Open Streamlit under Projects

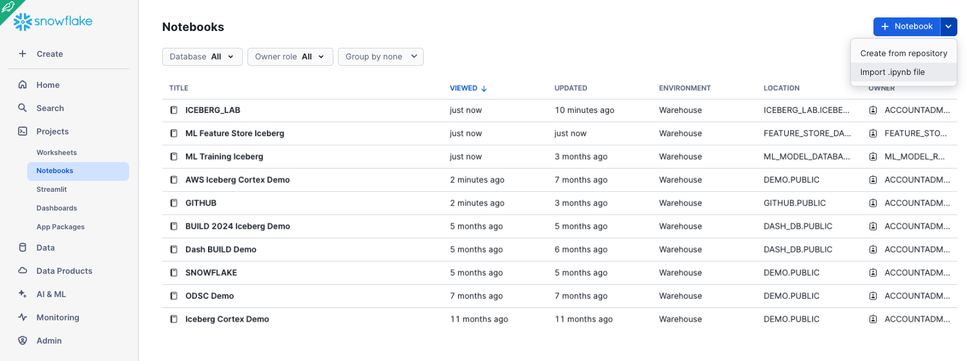[x=52, y=189]
